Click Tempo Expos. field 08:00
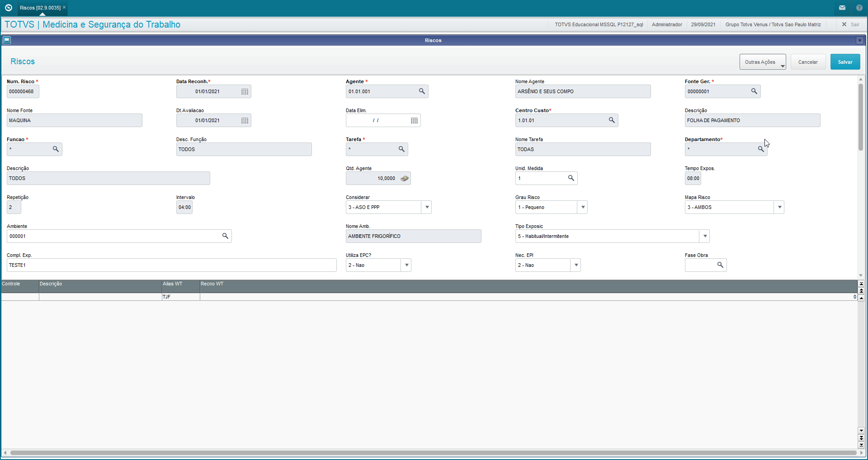The width and height of the screenshot is (868, 460). point(693,178)
